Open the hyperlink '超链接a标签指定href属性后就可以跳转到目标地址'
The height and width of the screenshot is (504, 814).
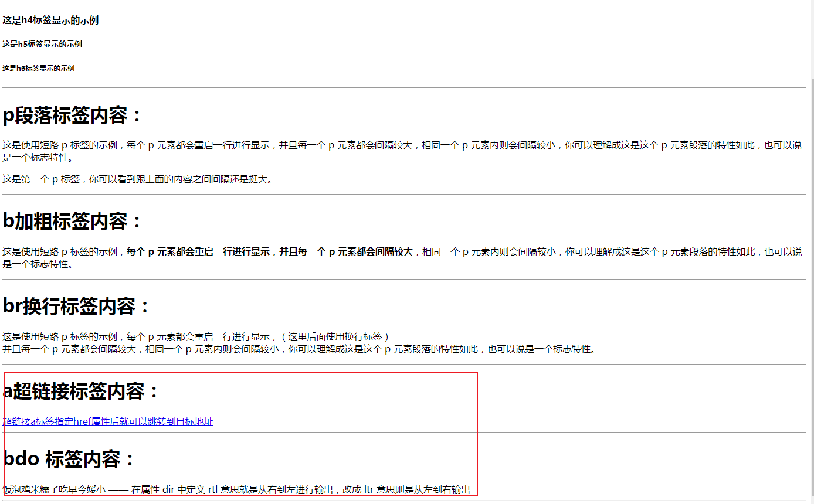pos(108,421)
